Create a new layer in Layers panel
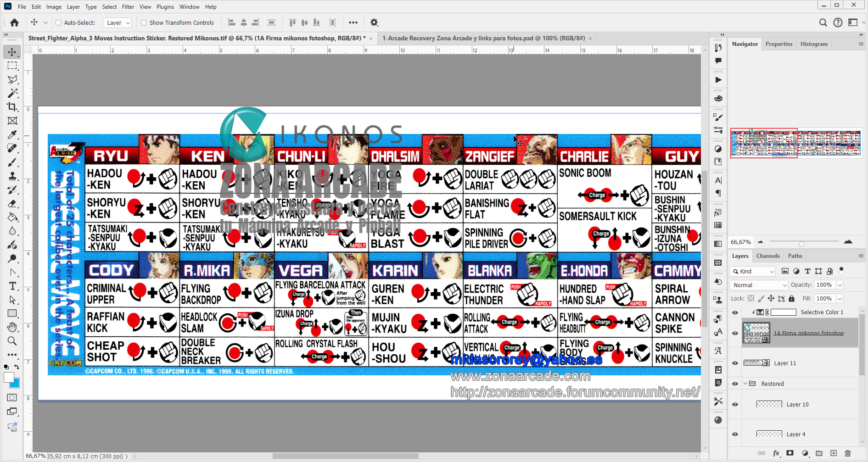Screen dimensions: 868x462 (x=834, y=453)
